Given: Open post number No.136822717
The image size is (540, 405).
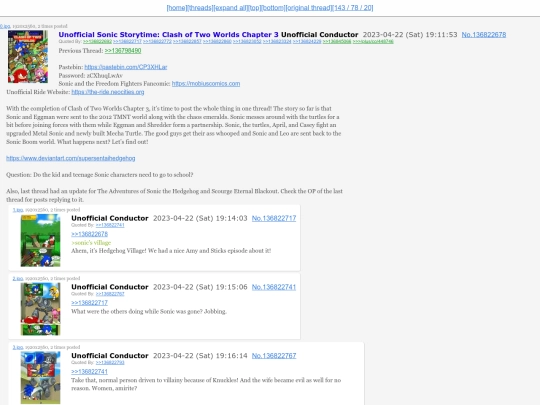Looking at the screenshot, I should 274,218.
